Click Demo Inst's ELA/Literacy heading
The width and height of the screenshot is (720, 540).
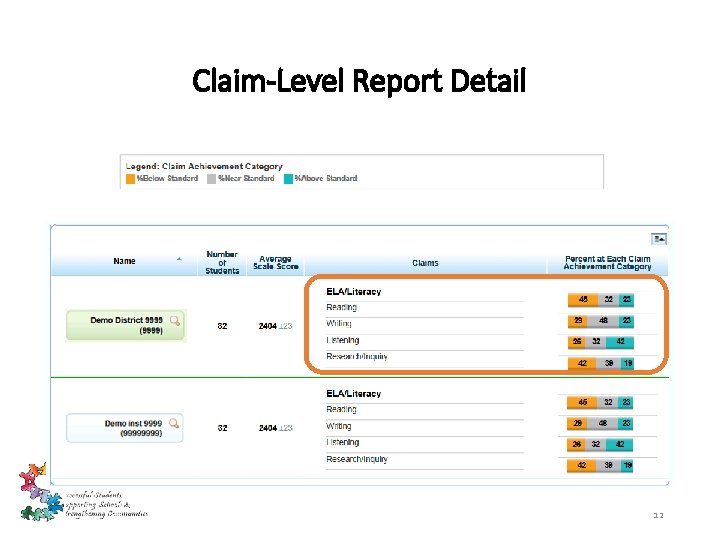354,394
